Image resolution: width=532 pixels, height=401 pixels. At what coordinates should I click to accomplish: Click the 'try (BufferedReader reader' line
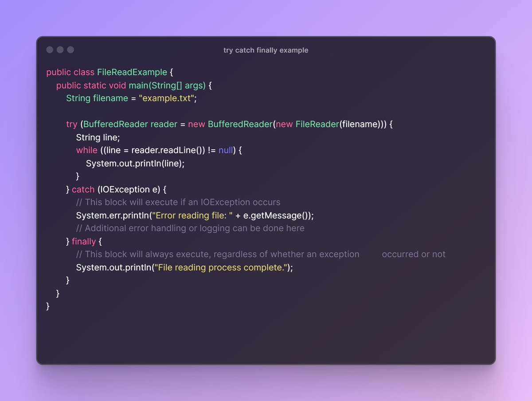pos(230,125)
